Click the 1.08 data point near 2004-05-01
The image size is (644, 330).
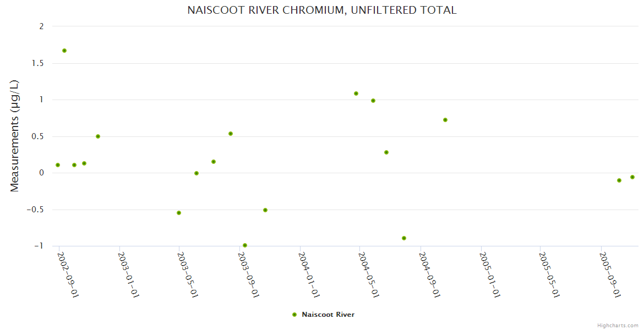coord(356,94)
